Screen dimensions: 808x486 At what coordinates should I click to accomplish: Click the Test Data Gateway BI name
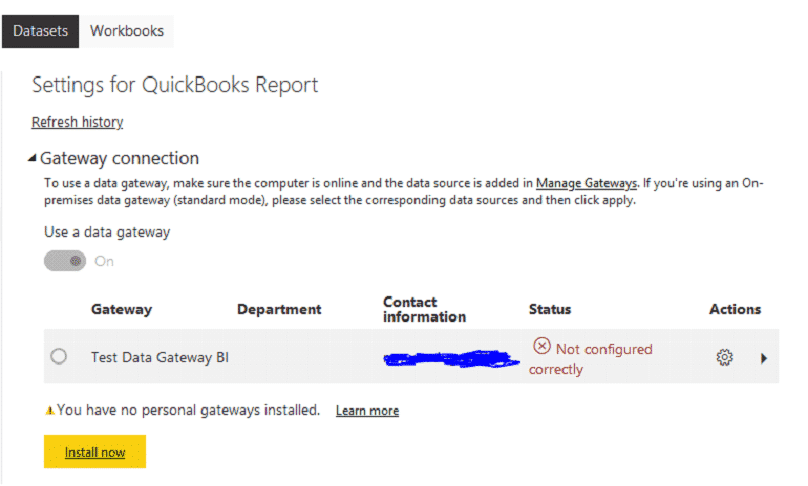(x=160, y=357)
